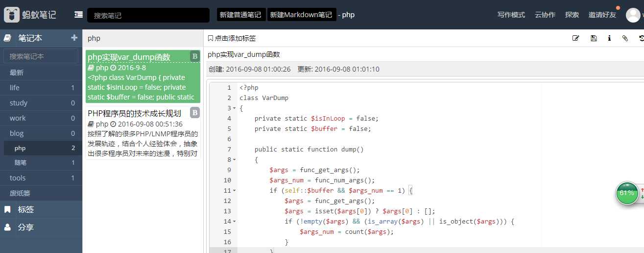Collapse code fold arrow at line 8

[235, 160]
